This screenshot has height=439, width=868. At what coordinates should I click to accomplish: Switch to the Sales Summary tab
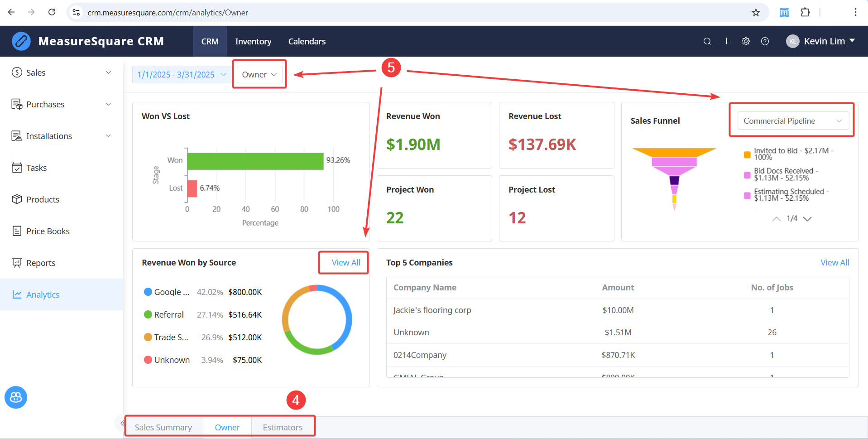[x=163, y=427]
